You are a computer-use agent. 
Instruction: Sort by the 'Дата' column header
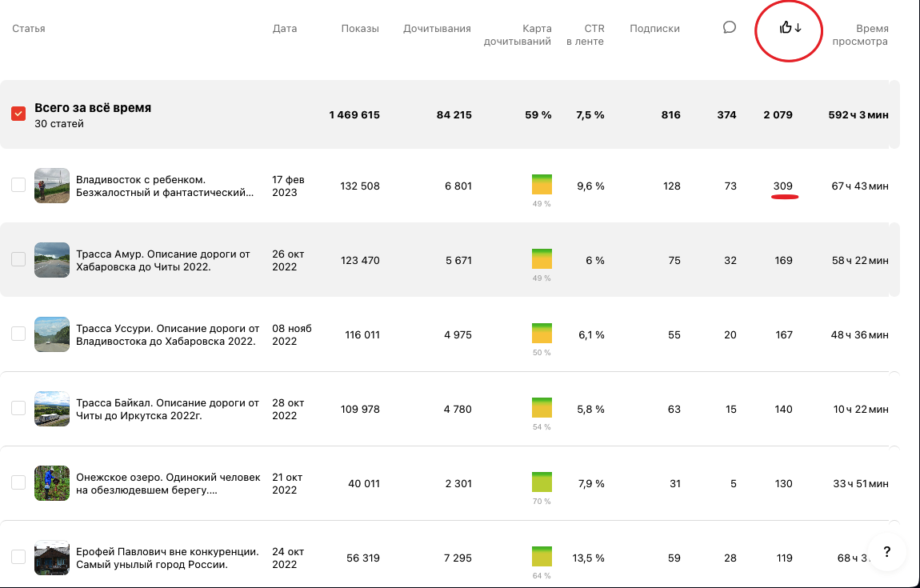(x=285, y=28)
